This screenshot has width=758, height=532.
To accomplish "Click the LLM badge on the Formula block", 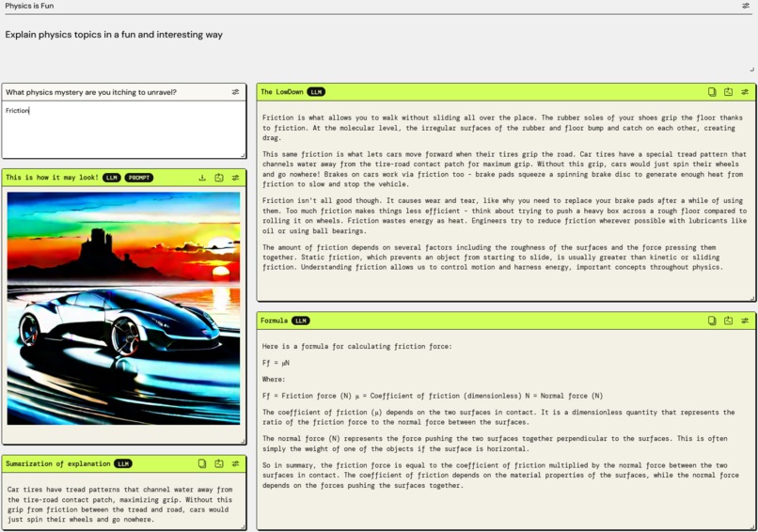I will 300,321.
